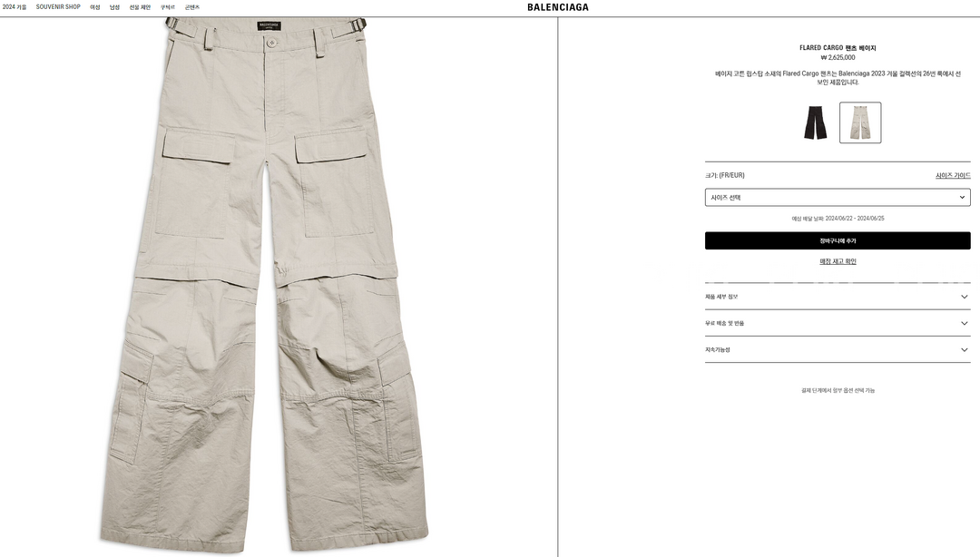980x557 pixels.
Task: Expand the 무료 배송 및 반품 section
Action: (838, 323)
